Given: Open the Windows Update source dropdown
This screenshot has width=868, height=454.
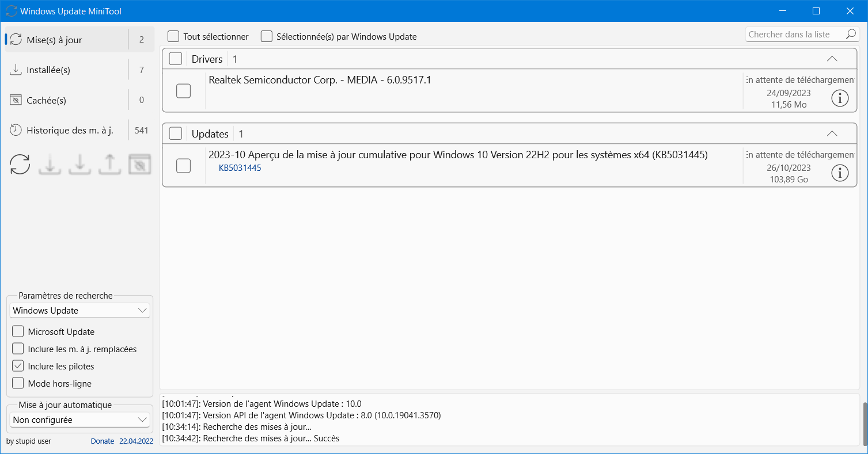Looking at the screenshot, I should pyautogui.click(x=80, y=310).
